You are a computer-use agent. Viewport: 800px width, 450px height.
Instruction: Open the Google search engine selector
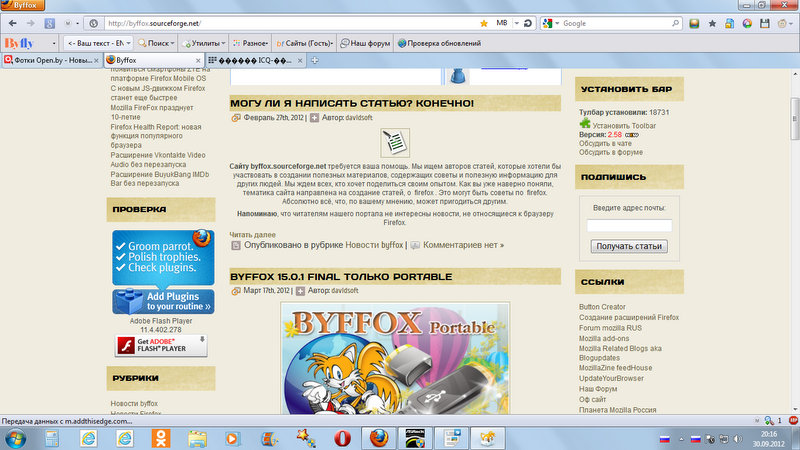pos(551,23)
